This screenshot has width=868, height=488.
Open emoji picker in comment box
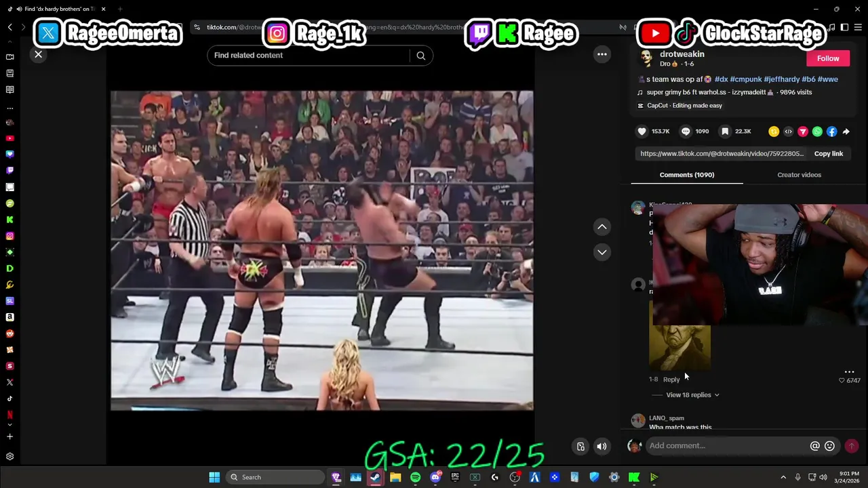pyautogui.click(x=829, y=446)
